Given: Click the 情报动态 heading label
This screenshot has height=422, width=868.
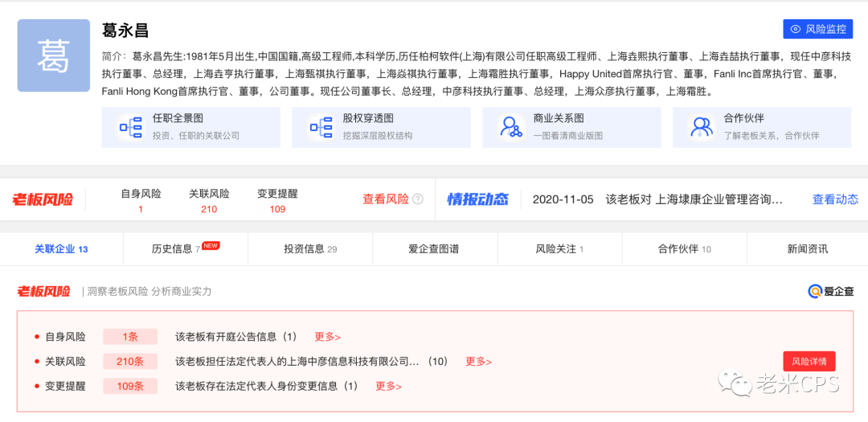Looking at the screenshot, I should click(x=477, y=199).
